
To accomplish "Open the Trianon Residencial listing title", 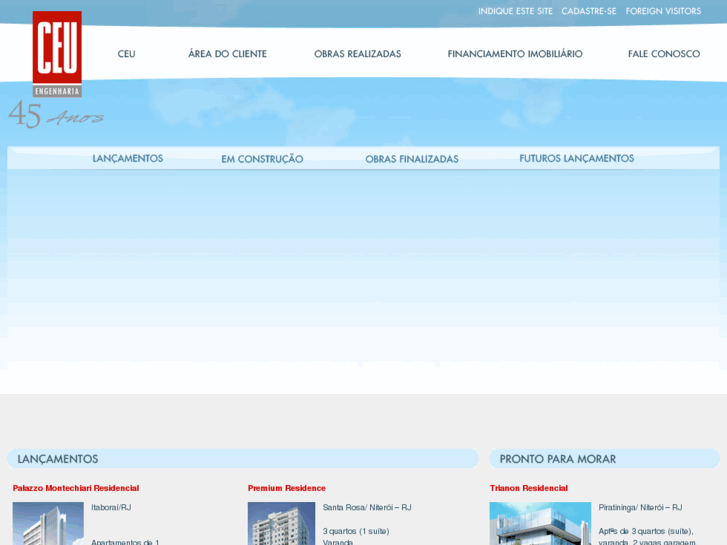I will [529, 488].
